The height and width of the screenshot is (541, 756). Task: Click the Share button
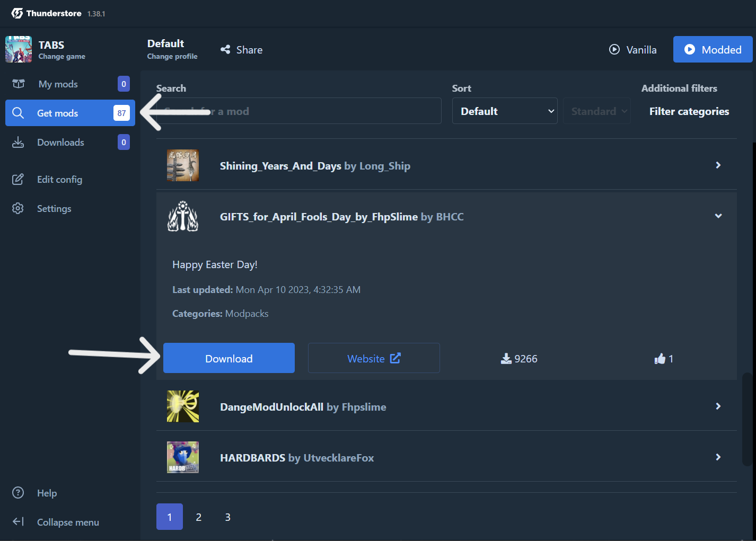pyautogui.click(x=242, y=49)
